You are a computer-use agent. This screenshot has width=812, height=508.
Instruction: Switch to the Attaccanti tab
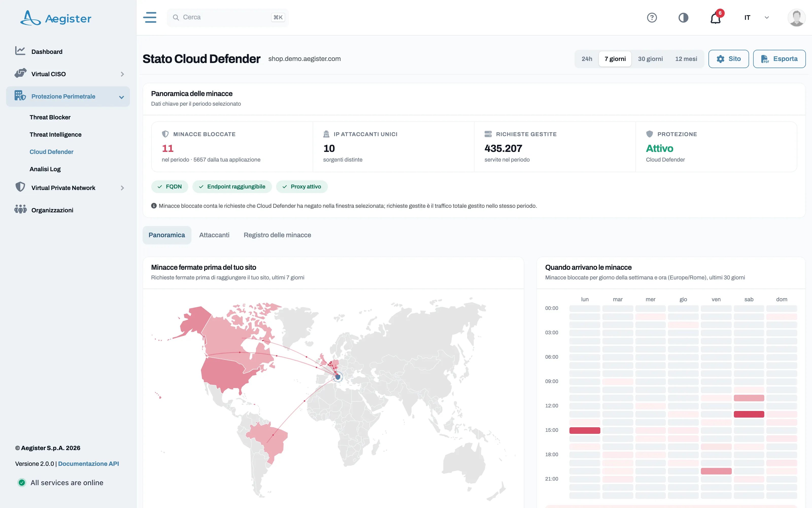(x=214, y=235)
